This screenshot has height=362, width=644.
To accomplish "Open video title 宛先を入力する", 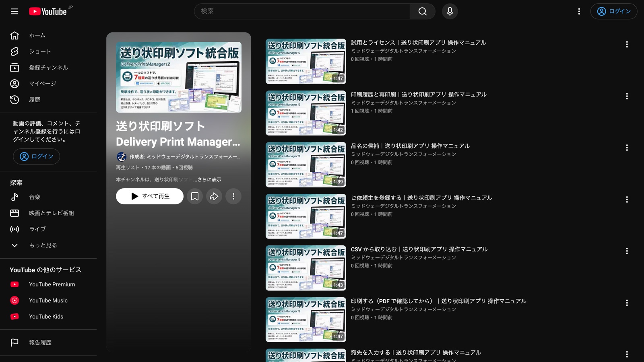I will pyautogui.click(x=416, y=353).
